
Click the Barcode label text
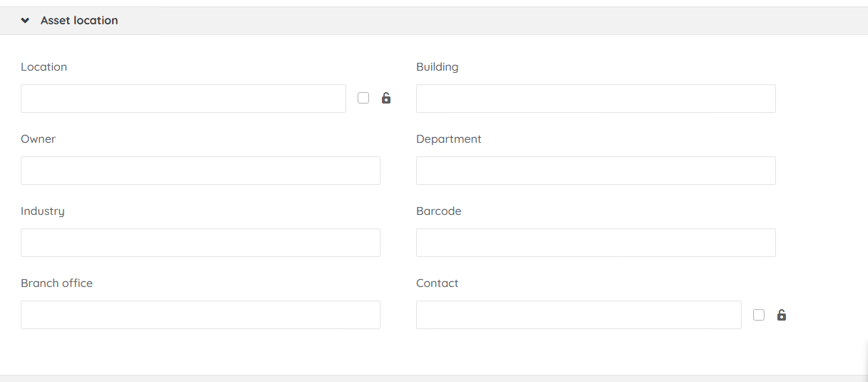coord(438,211)
